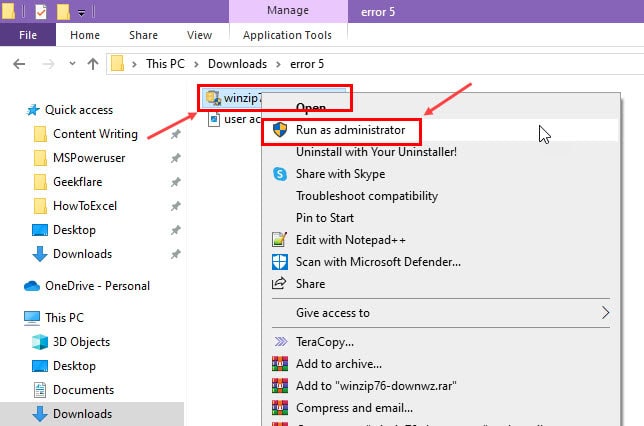Select OneDrive - Personal in sidebar
Image resolution: width=644 pixels, height=426 pixels.
(97, 286)
